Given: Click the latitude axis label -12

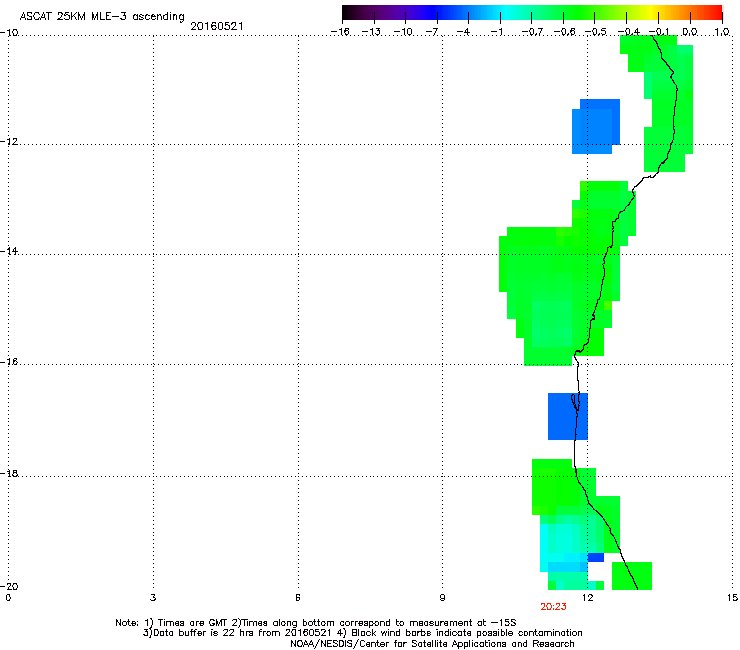Looking at the screenshot, I should coord(9,142).
